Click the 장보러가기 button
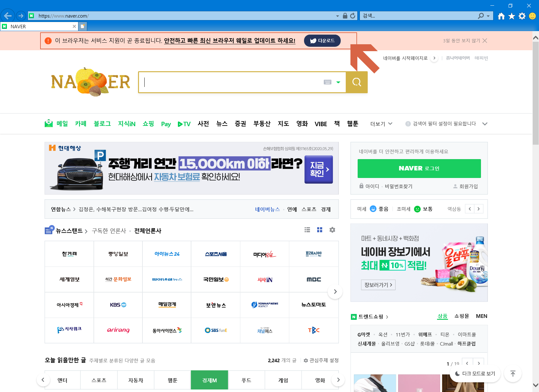The image size is (539, 392). (378, 285)
